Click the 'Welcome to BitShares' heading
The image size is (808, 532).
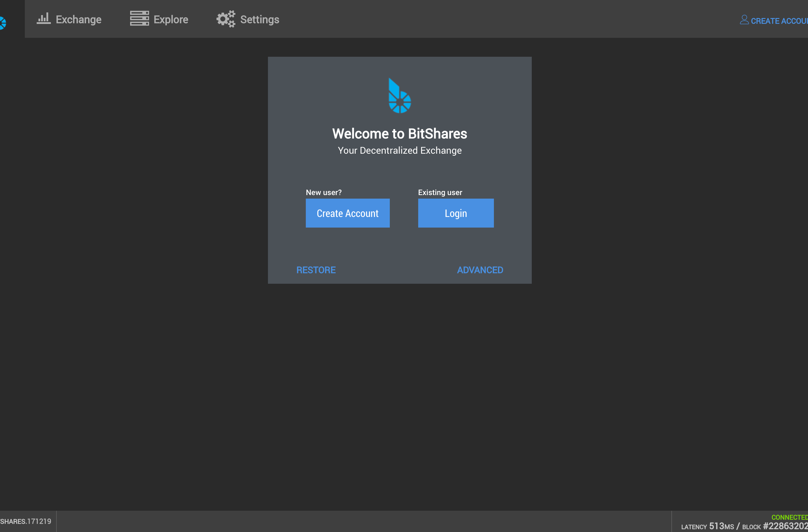[400, 134]
